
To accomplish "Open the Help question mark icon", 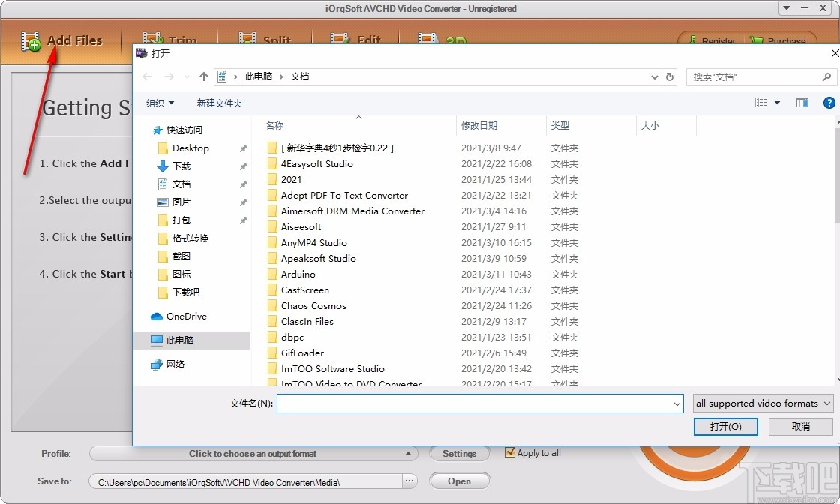I will coord(829,103).
